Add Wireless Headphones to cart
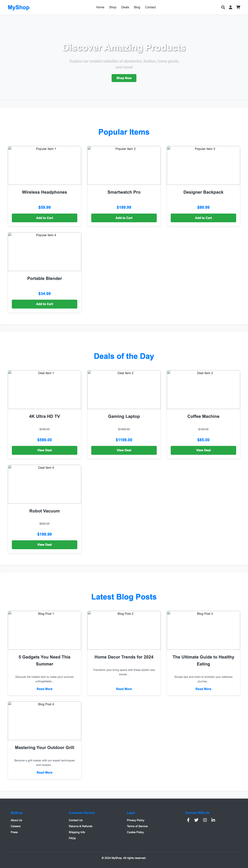The width and height of the screenshot is (248, 868). click(x=44, y=218)
